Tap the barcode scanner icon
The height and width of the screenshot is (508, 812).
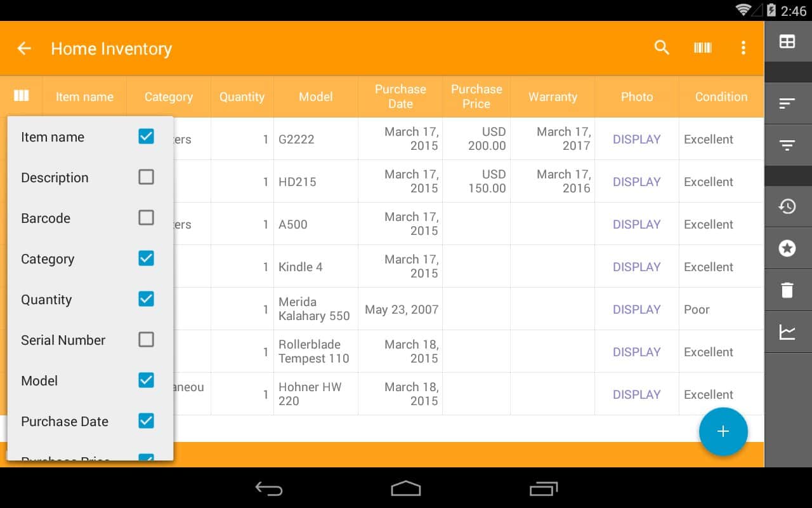pyautogui.click(x=702, y=48)
